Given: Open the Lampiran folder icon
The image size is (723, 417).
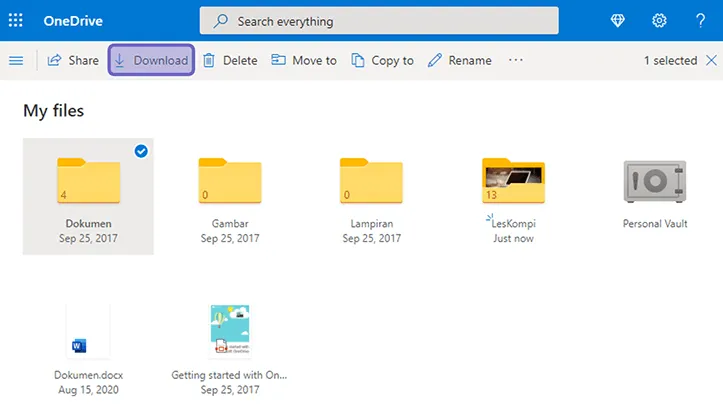Looking at the screenshot, I should pyautogui.click(x=371, y=180).
